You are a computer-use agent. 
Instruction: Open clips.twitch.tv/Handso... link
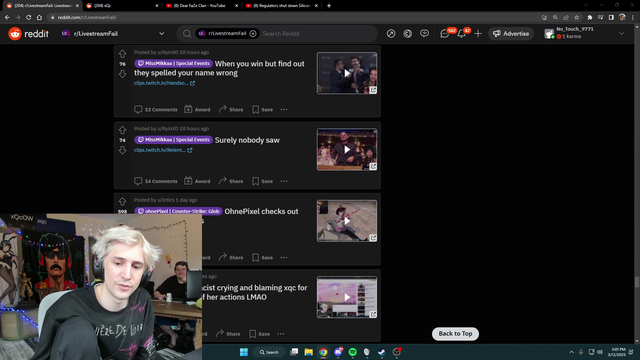(164, 83)
